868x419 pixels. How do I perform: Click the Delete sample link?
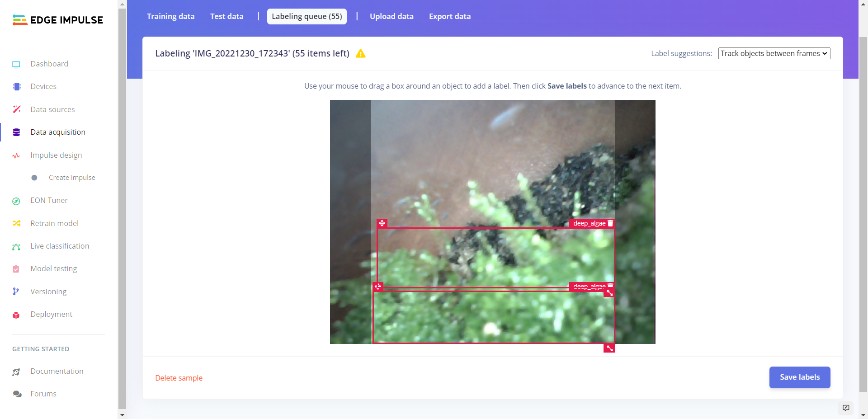pos(179,378)
